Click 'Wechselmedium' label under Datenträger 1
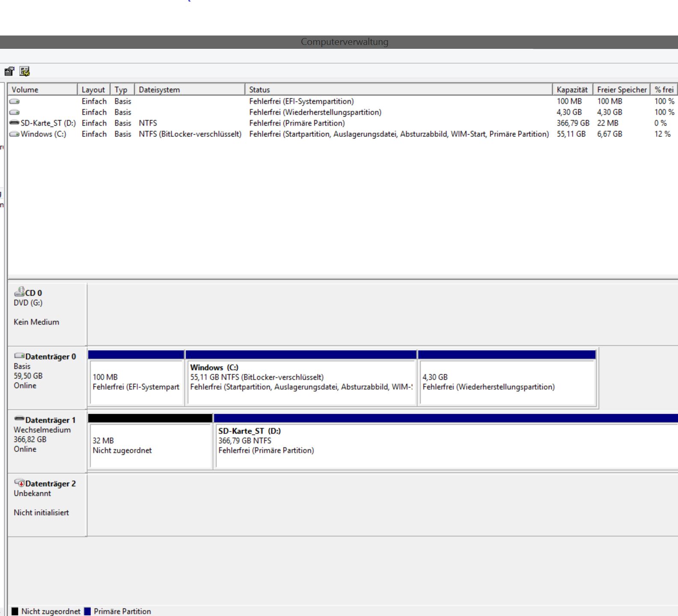678x616 pixels. click(42, 430)
